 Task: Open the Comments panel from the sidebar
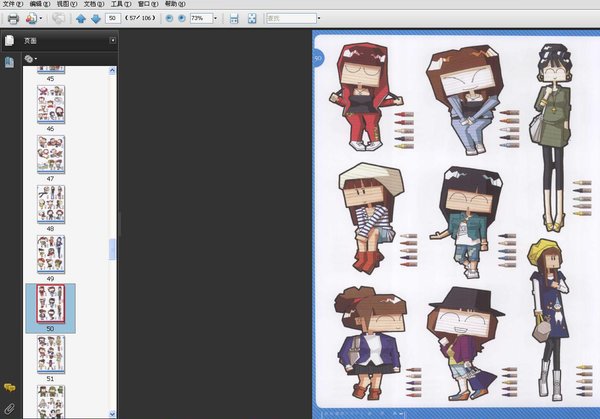pyautogui.click(x=10, y=387)
